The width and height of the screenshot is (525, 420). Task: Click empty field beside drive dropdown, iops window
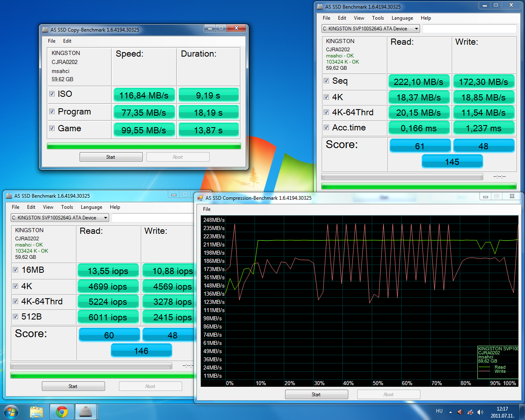153,218
